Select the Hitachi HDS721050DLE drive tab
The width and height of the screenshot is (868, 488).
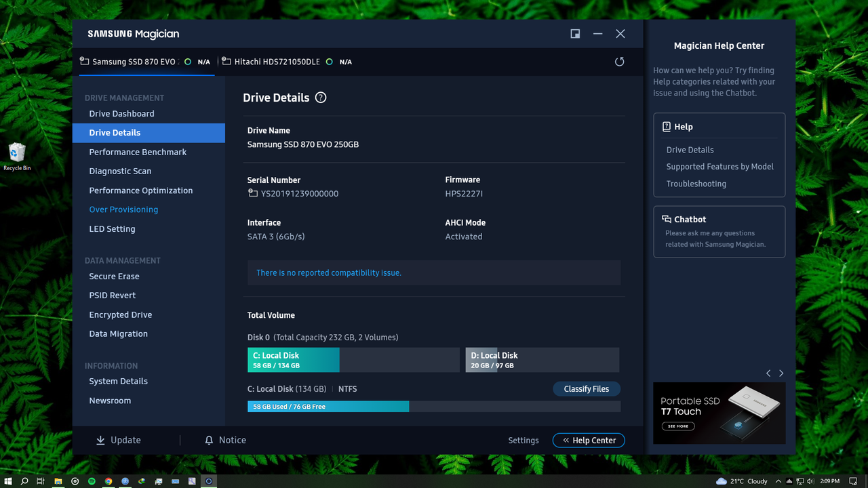tap(288, 62)
